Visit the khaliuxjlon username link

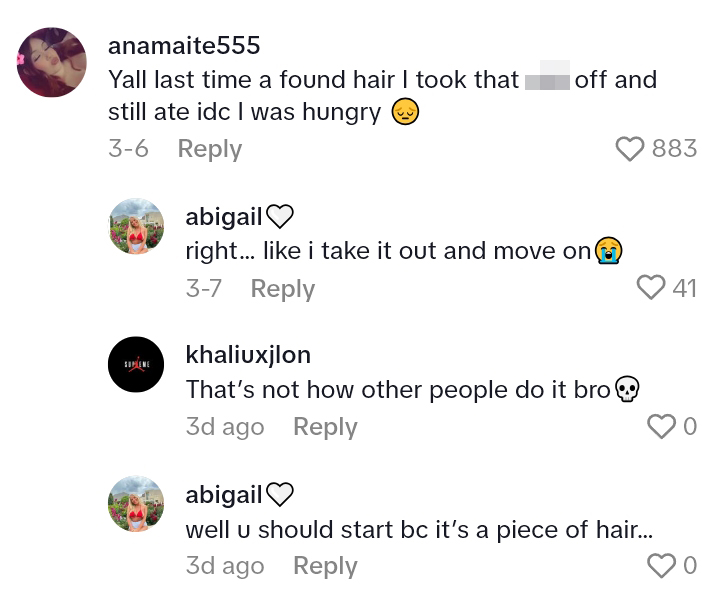click(248, 355)
